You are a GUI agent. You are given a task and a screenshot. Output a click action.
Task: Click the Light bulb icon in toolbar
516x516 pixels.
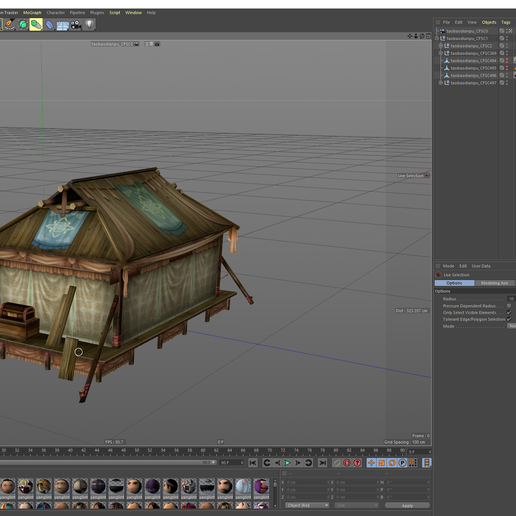tap(89, 24)
